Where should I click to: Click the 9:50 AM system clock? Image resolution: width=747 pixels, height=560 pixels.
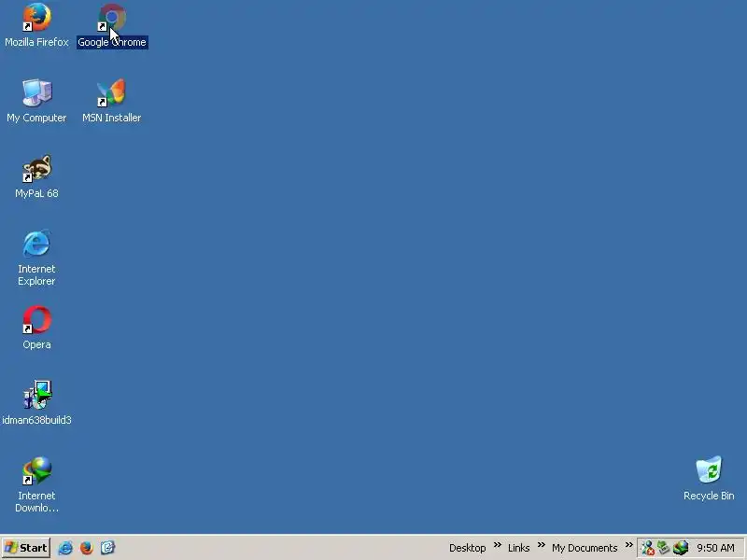[x=715, y=548]
